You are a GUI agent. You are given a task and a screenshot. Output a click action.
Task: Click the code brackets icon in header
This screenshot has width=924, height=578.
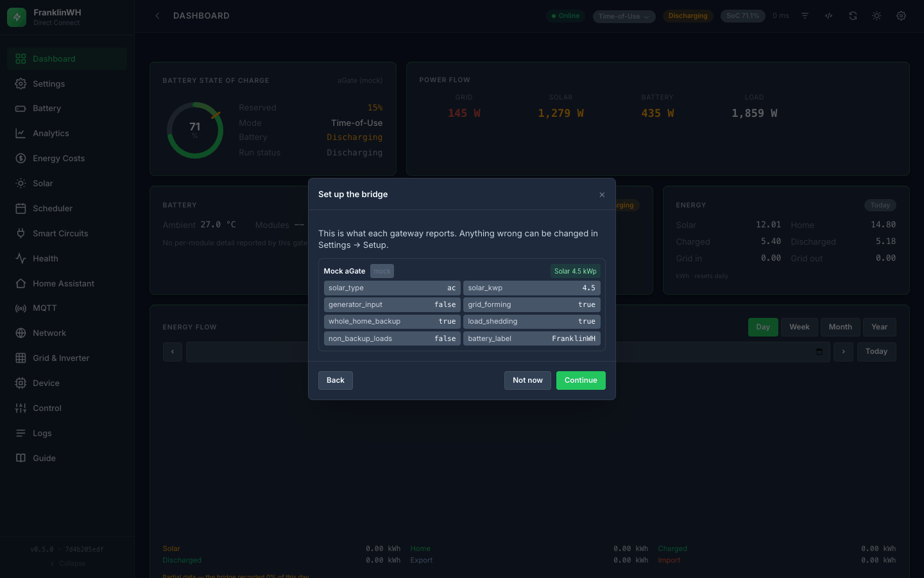[829, 16]
